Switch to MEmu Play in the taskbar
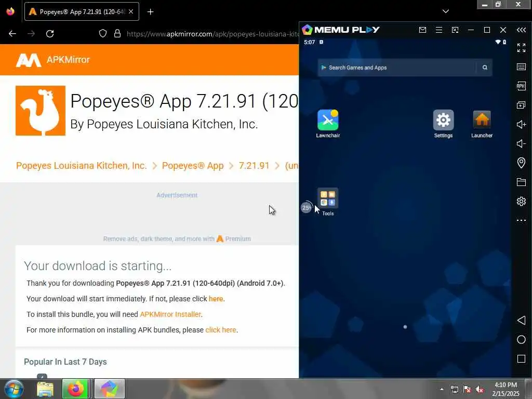 109,389
